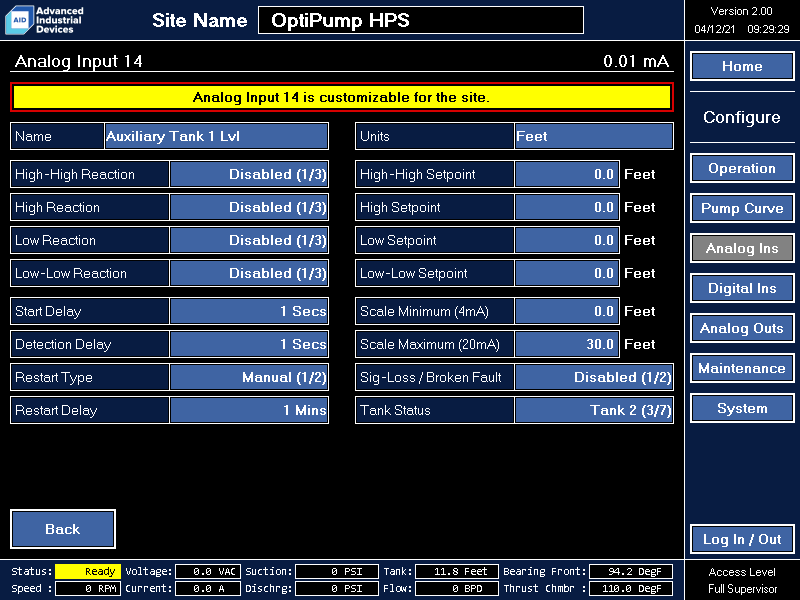Click the Voltage 0.0 VAC readout
This screenshot has width=800, height=600.
click(x=208, y=571)
